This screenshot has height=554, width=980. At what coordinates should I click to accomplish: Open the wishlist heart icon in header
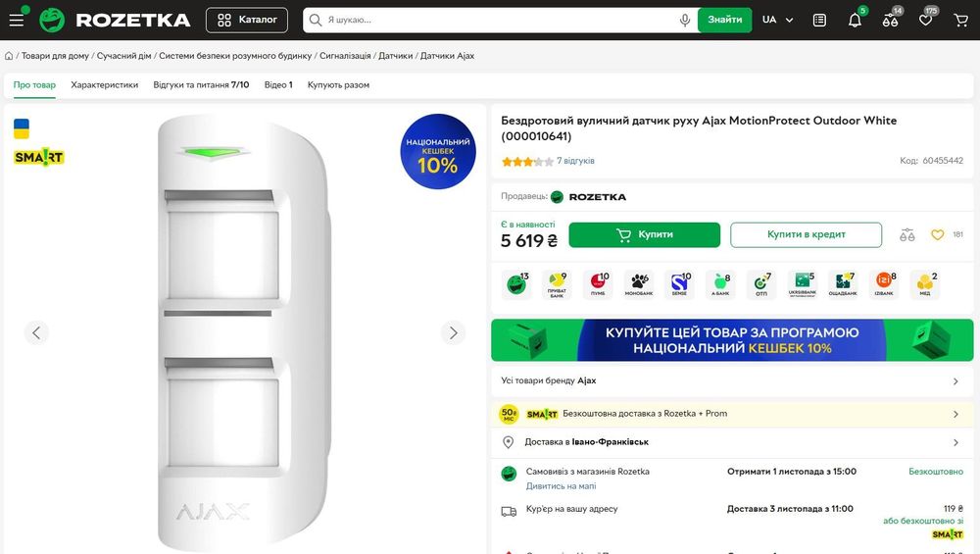925,20
